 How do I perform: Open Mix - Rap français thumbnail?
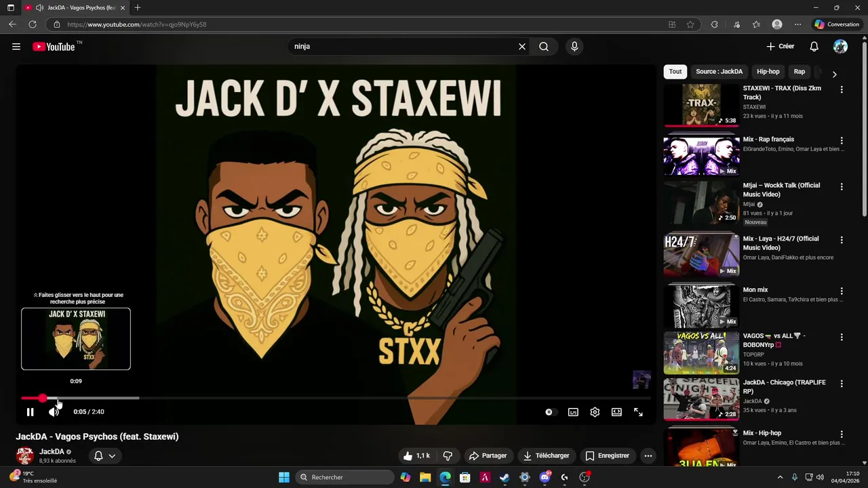tap(701, 156)
